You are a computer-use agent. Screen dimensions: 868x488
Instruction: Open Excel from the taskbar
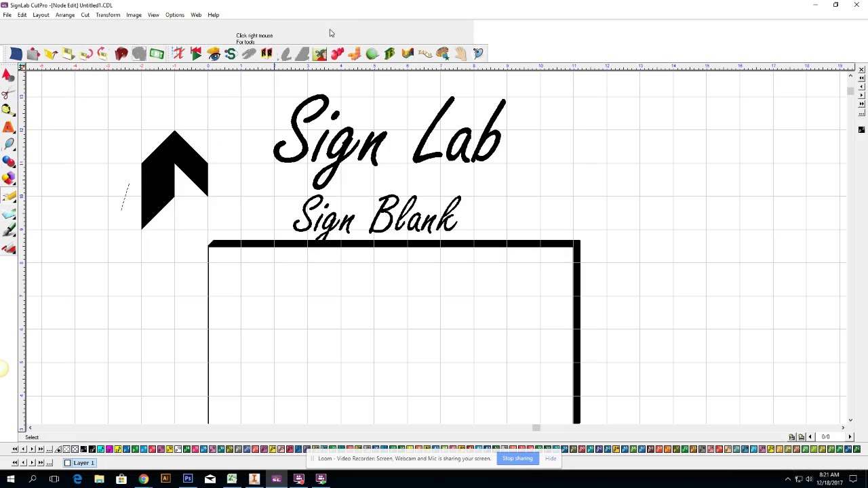click(x=232, y=479)
